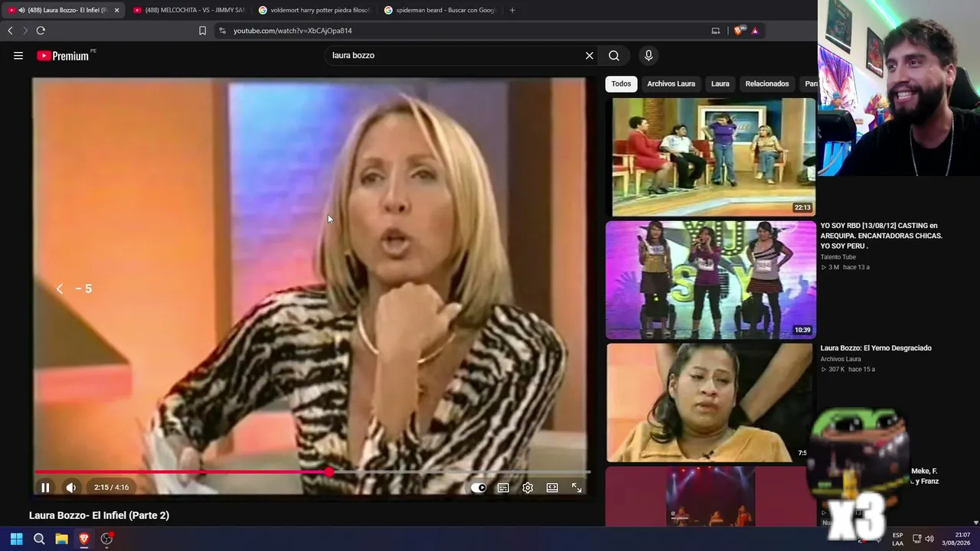
Task: Click the Brave browser taskbar icon
Action: (84, 539)
